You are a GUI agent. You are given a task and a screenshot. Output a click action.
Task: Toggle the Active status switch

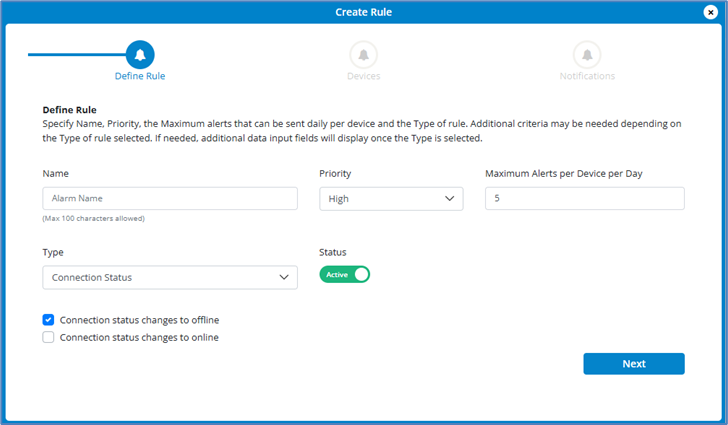[345, 274]
